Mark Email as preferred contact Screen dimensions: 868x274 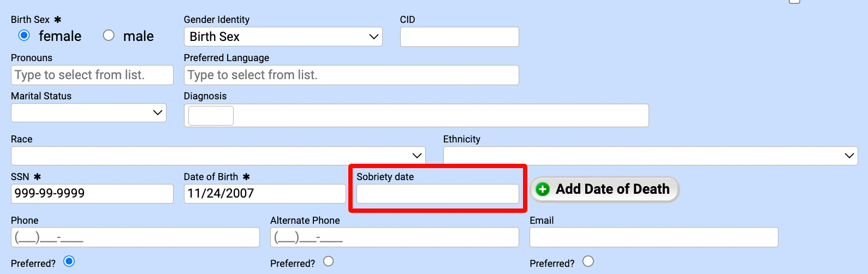[x=588, y=261]
